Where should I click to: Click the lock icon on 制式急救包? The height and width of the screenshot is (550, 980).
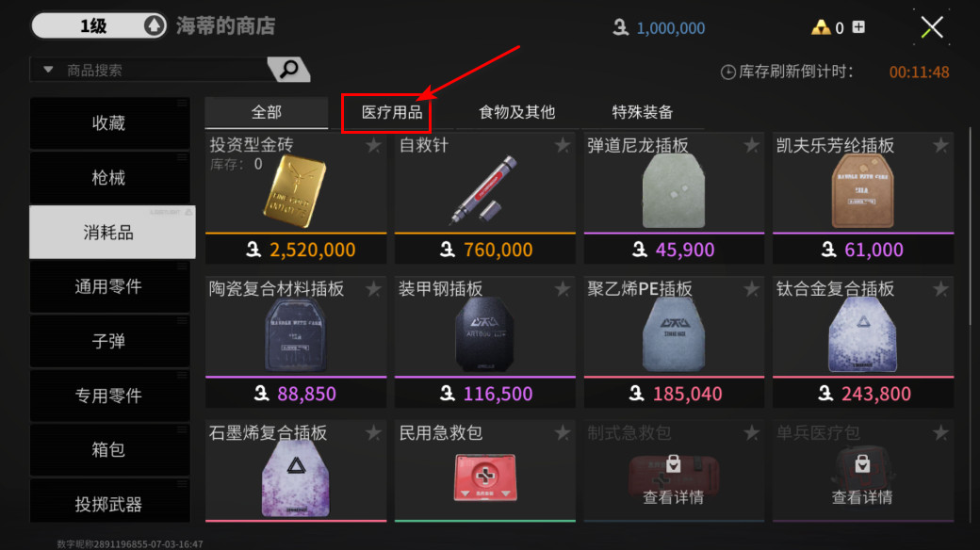click(x=673, y=463)
